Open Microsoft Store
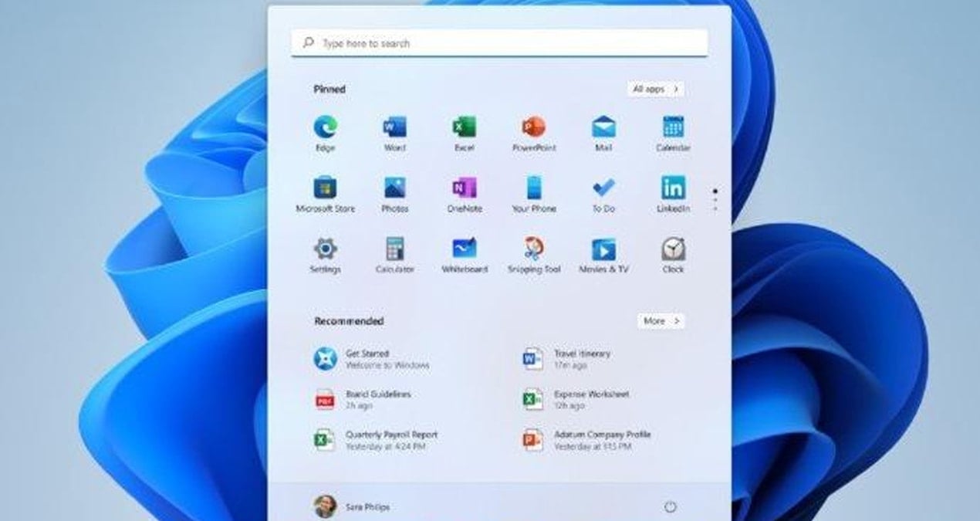980x521 pixels. coord(326,189)
